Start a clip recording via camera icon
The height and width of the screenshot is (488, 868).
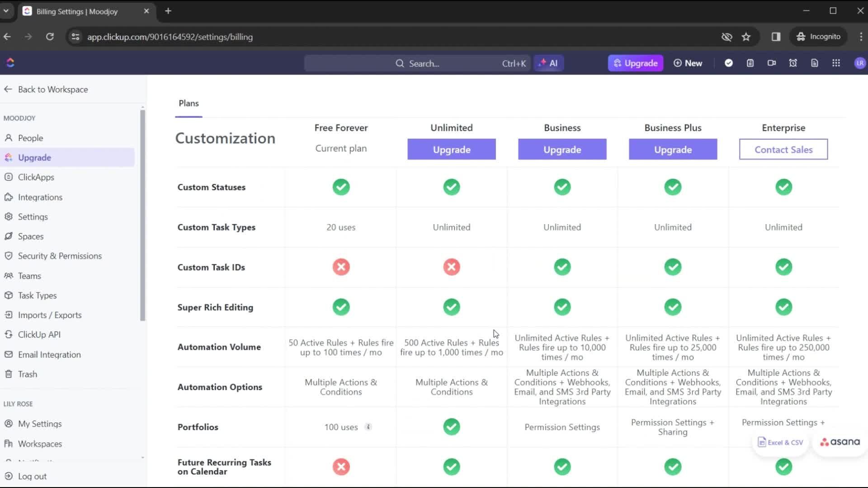[772, 63]
